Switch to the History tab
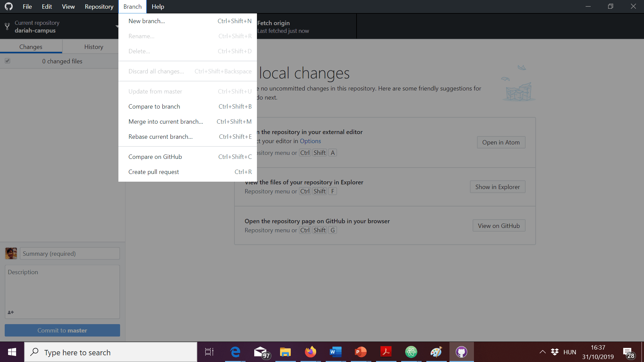Viewport: 644px width, 362px height. click(x=94, y=47)
